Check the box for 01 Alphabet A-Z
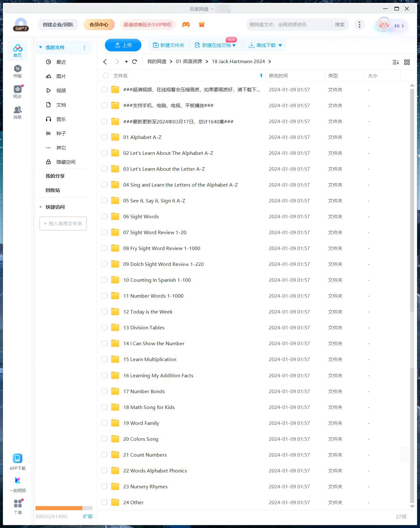Viewport: 420px width, 528px height. (x=104, y=137)
